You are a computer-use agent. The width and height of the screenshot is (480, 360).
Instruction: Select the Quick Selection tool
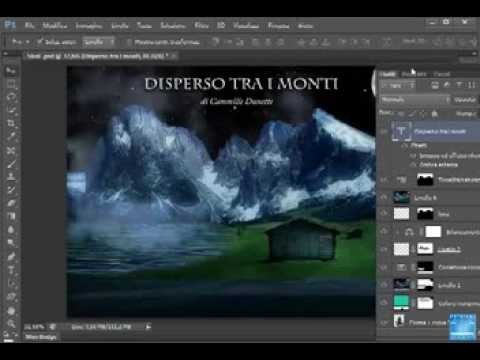[11, 110]
